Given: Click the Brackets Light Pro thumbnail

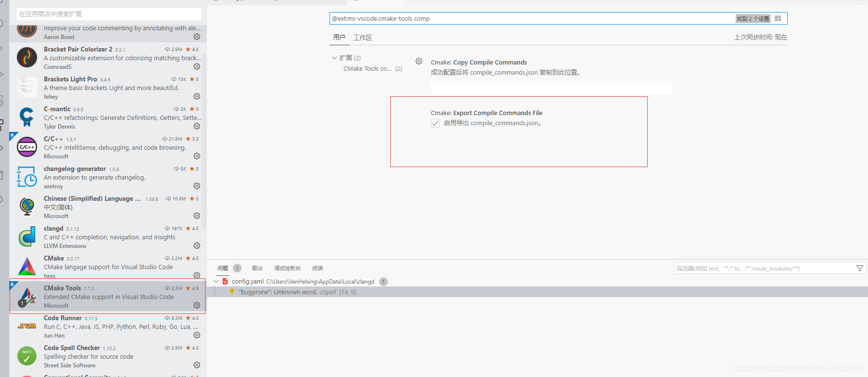Looking at the screenshot, I should point(27,87).
